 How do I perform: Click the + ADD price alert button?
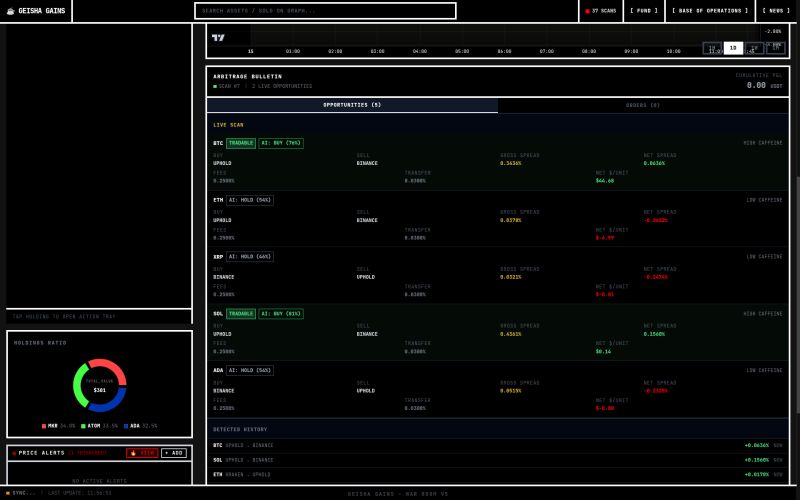click(173, 453)
